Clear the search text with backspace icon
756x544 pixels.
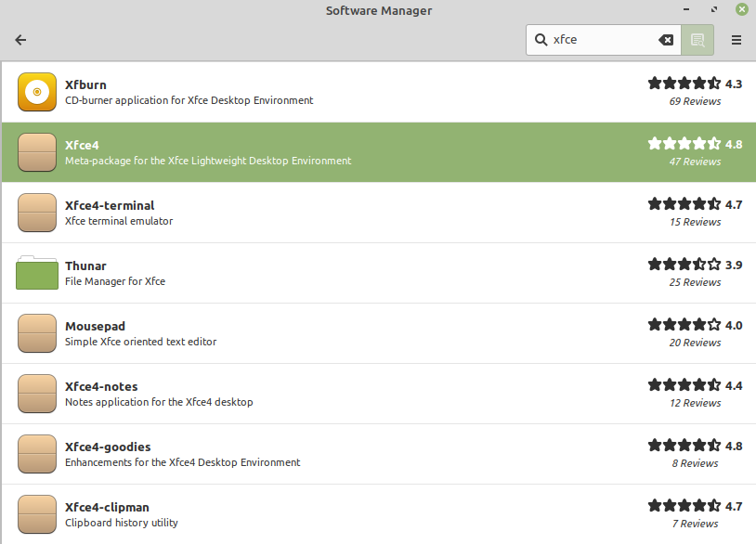[x=666, y=40]
